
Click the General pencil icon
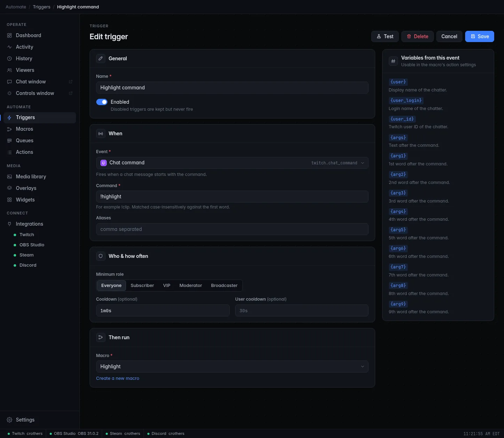[x=101, y=59]
